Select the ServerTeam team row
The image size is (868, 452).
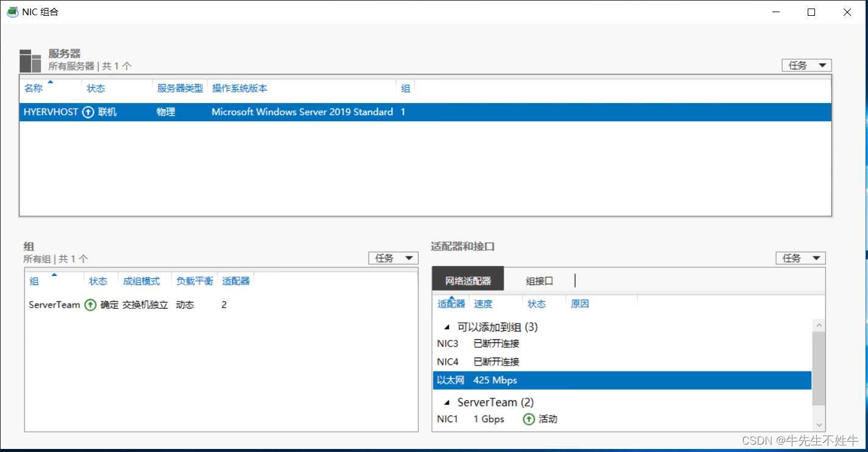221,305
